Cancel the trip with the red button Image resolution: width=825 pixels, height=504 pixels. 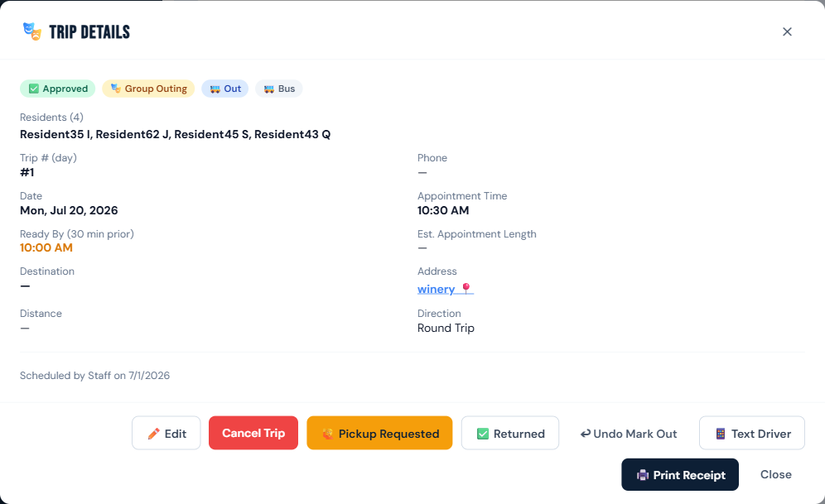pos(253,433)
